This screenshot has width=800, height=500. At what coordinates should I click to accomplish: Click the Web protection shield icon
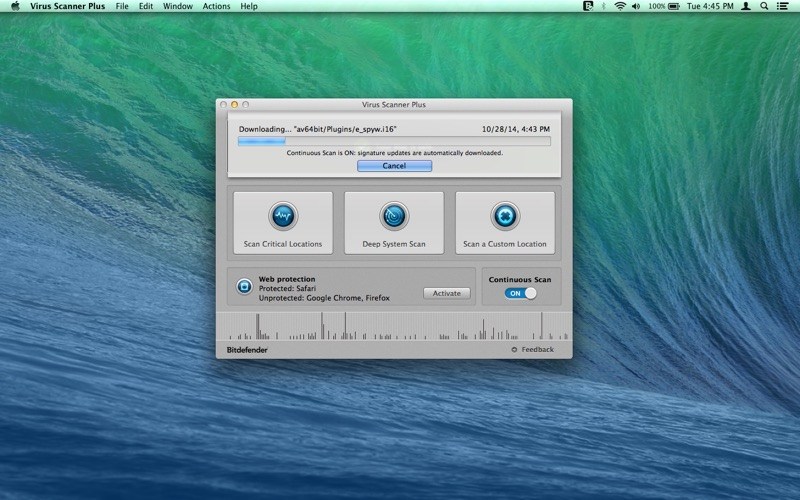245,287
